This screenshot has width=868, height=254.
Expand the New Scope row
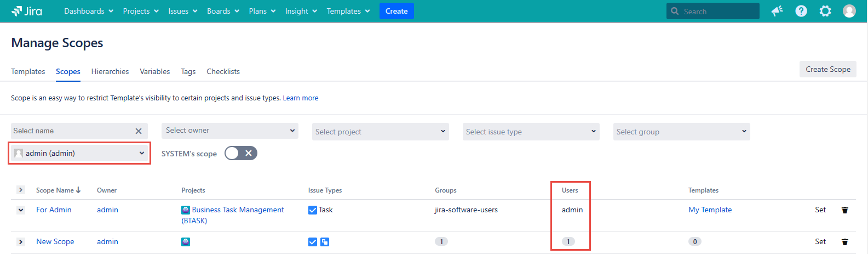point(21,242)
